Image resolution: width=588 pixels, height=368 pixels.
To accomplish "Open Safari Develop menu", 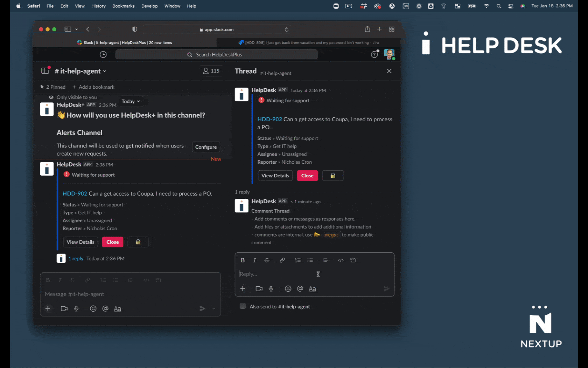I will tap(149, 6).
